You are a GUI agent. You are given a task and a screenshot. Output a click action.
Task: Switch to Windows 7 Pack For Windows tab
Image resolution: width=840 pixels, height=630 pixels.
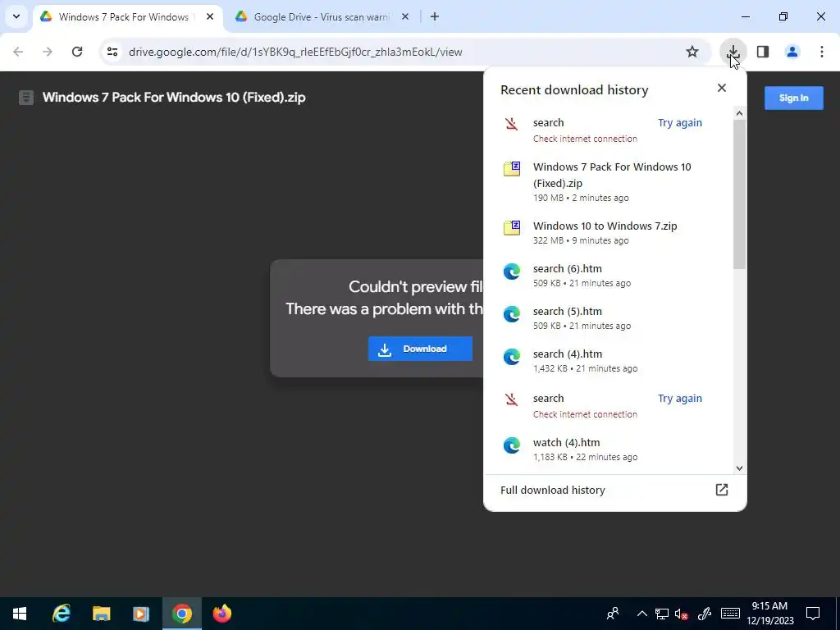pos(127,17)
